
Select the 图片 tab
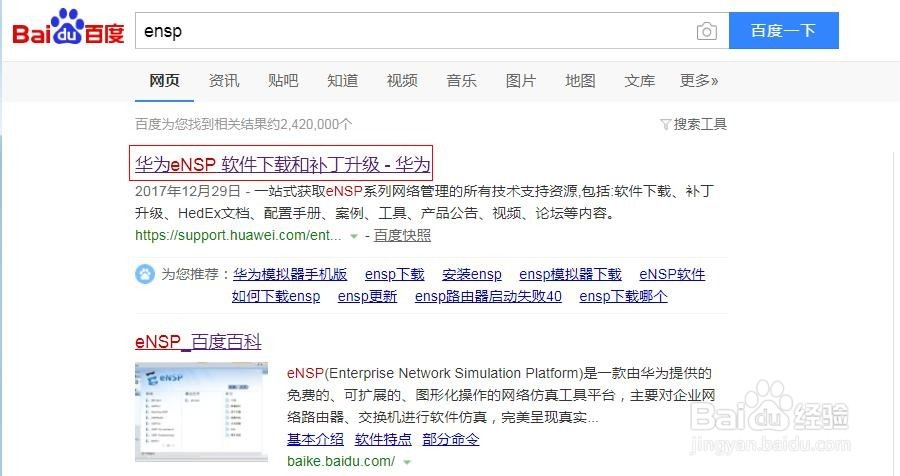tap(521, 80)
